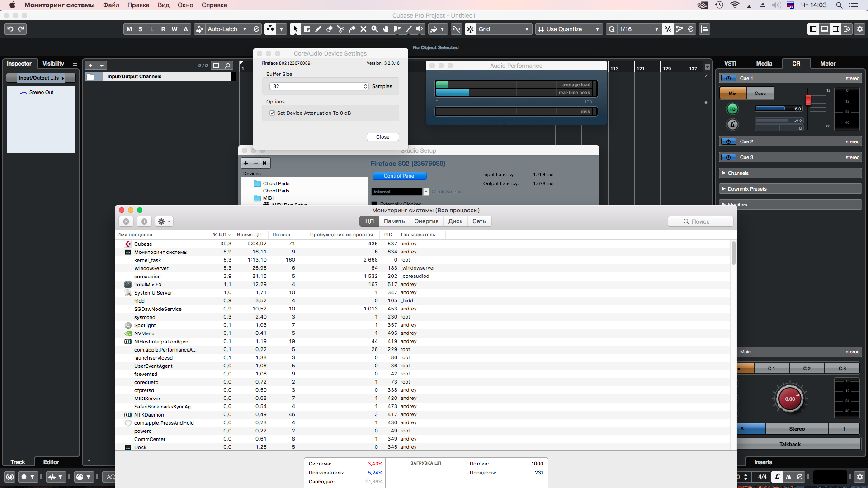Switch to the Энергия tab
868x488 pixels.
tap(426, 221)
